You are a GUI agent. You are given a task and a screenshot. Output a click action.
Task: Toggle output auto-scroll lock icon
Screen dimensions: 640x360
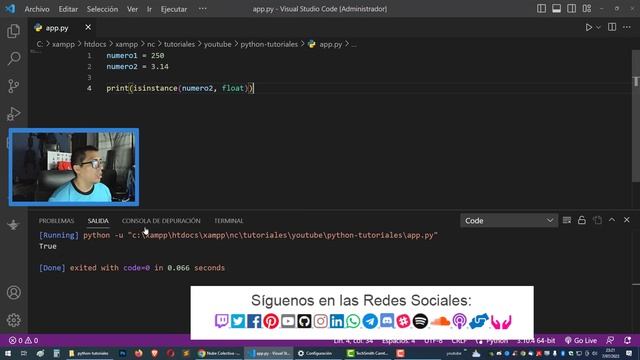click(x=582, y=220)
